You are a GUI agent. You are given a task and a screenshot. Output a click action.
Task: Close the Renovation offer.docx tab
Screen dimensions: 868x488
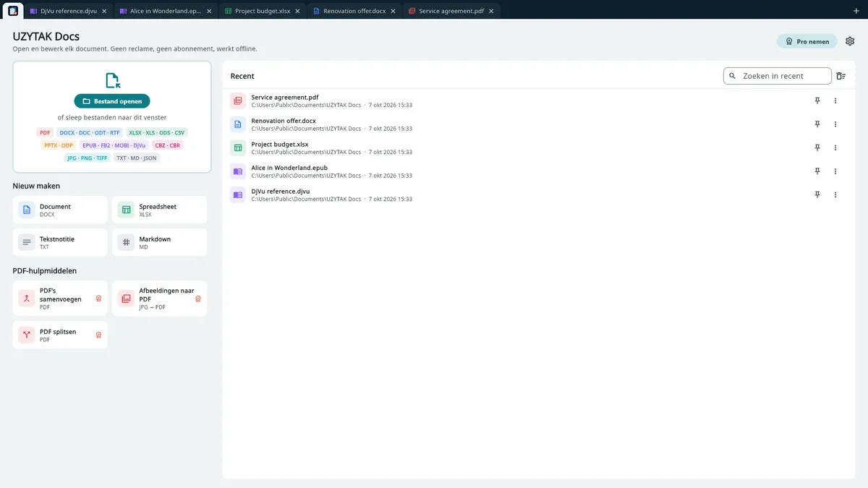(393, 11)
